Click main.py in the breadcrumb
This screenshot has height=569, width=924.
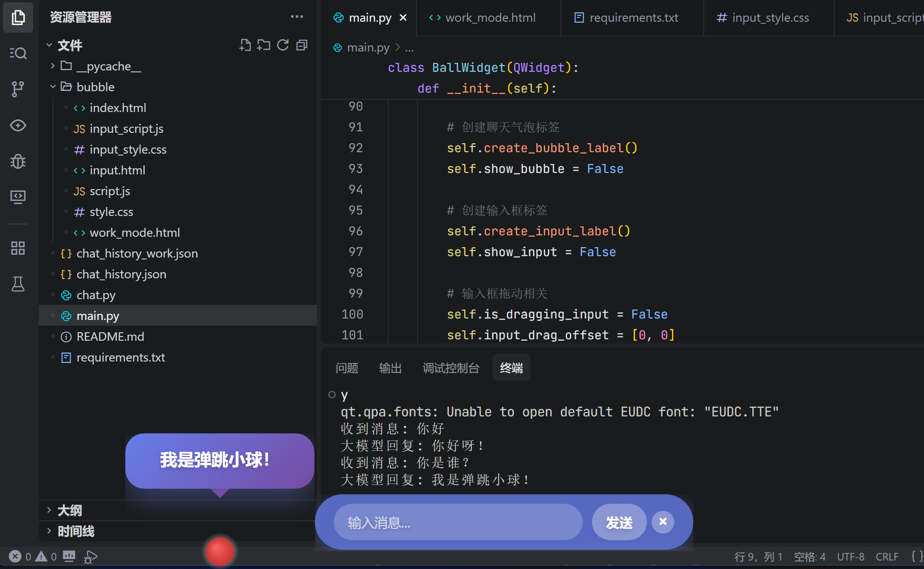pos(368,48)
